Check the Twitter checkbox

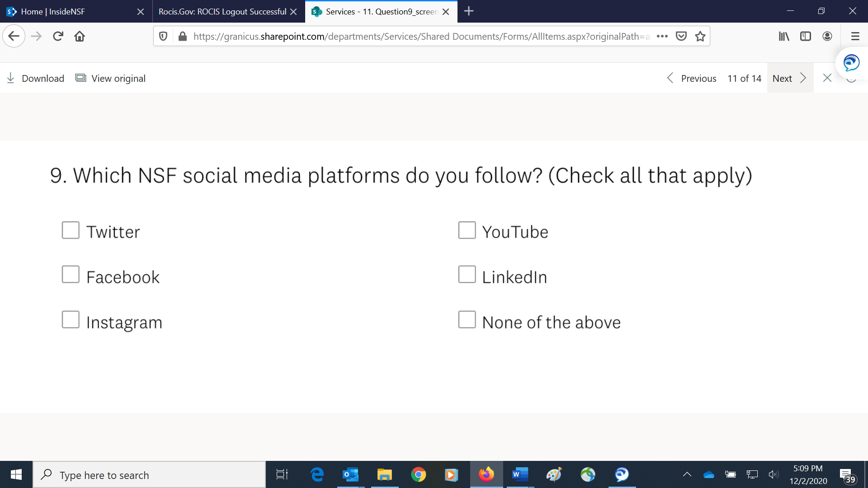click(x=71, y=230)
